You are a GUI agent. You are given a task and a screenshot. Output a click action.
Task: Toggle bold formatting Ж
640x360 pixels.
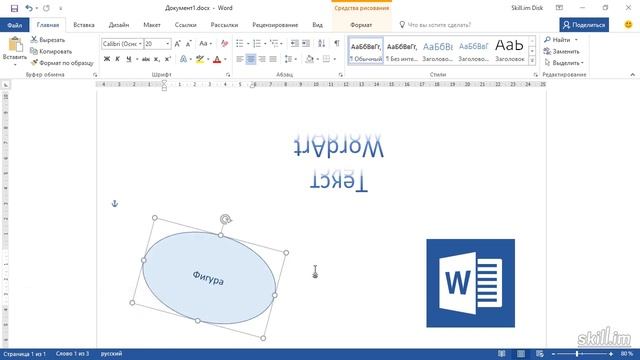[x=107, y=59]
